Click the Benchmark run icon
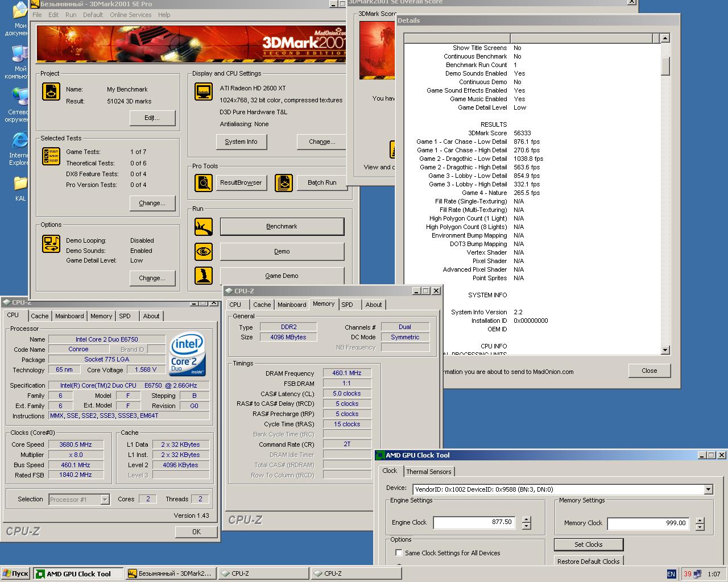 tap(204, 227)
